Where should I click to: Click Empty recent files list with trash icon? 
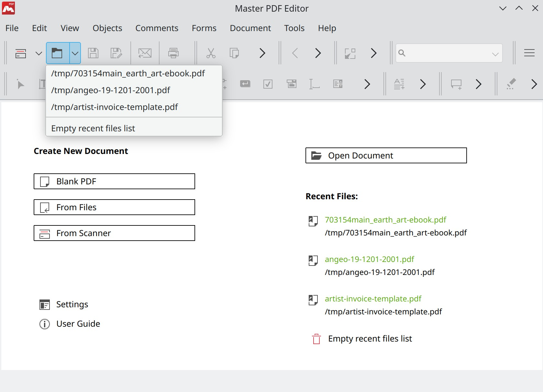[x=362, y=339]
